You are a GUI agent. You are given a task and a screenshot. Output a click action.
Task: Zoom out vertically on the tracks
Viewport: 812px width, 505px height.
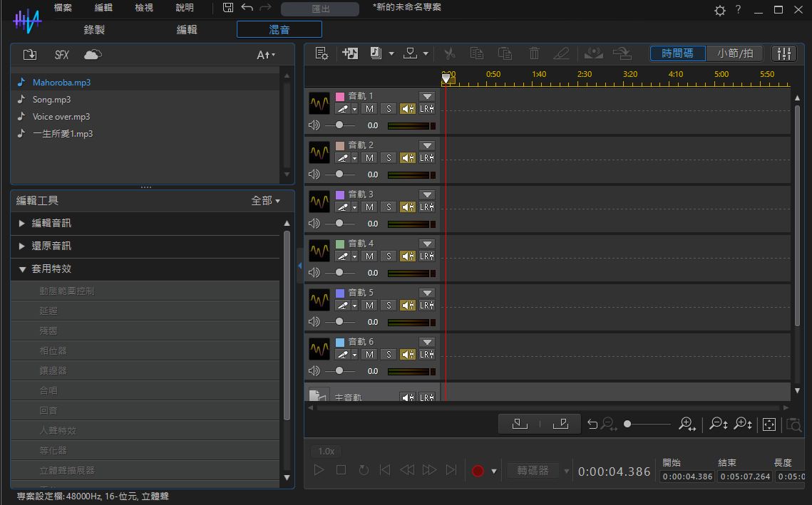coord(719,425)
